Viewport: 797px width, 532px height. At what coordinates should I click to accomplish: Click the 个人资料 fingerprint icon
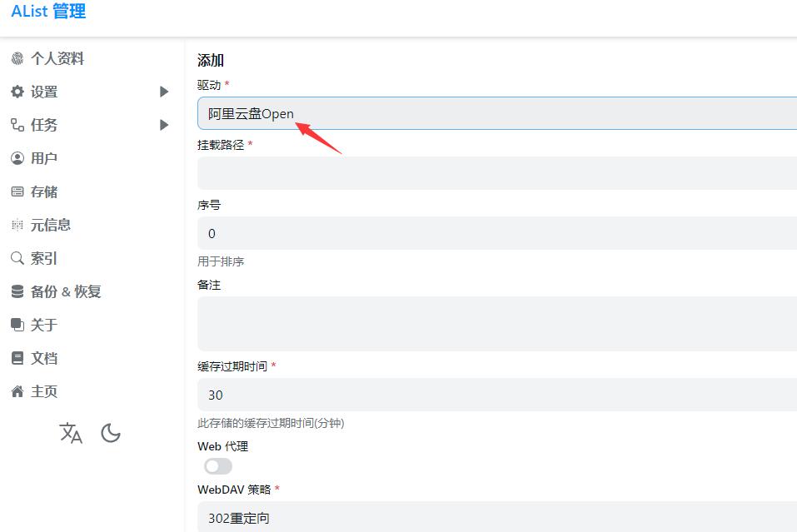click(17, 58)
